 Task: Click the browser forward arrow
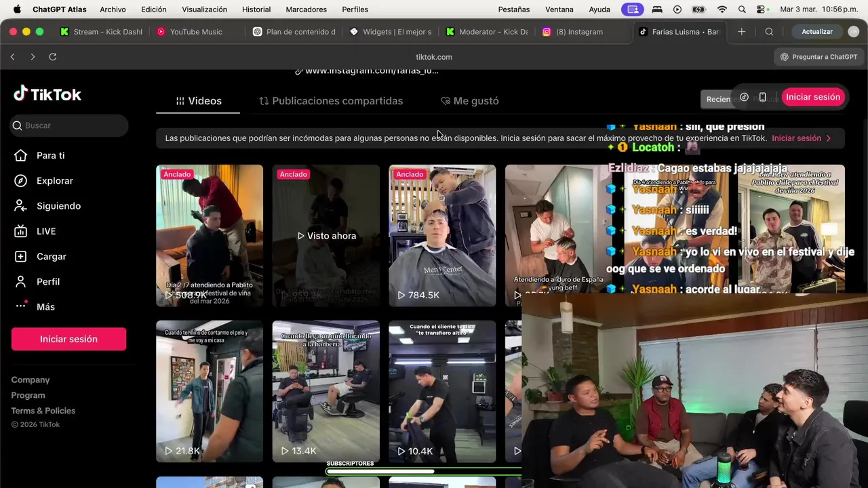pos(32,57)
